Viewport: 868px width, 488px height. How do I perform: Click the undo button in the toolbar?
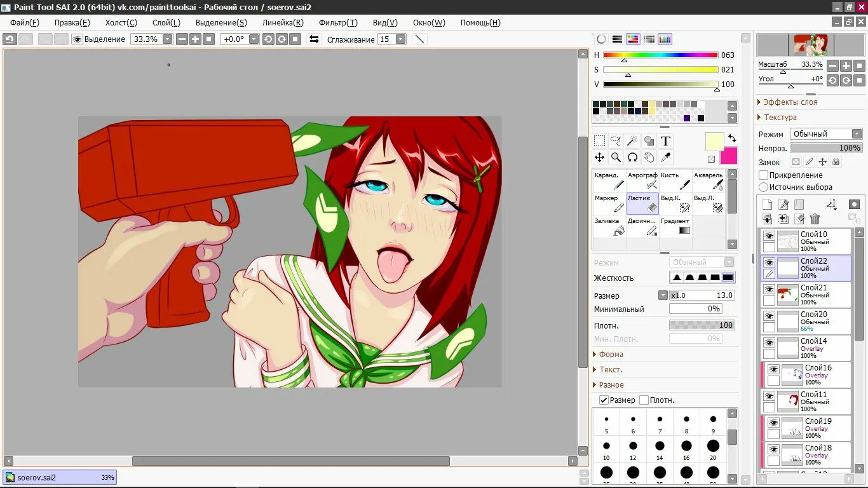pyautogui.click(x=10, y=39)
